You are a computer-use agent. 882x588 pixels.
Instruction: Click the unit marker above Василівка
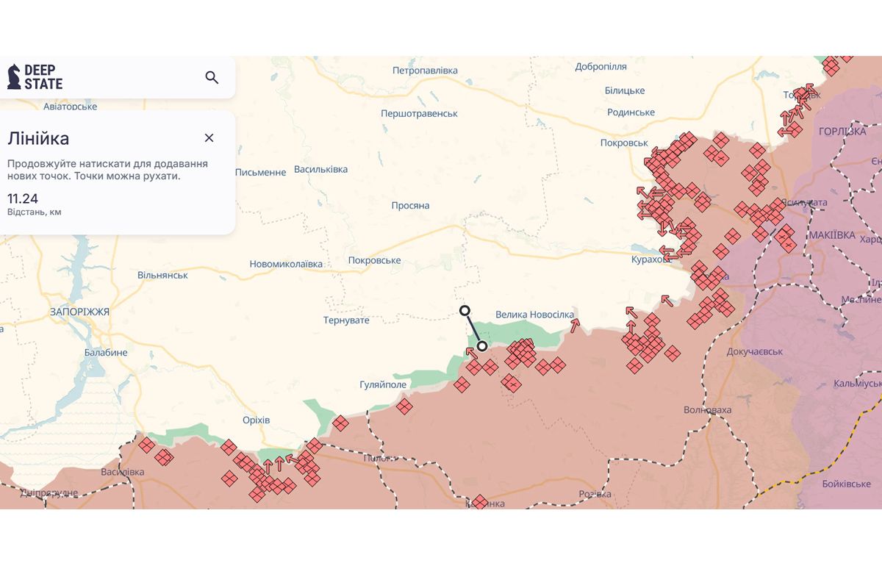pos(147,445)
